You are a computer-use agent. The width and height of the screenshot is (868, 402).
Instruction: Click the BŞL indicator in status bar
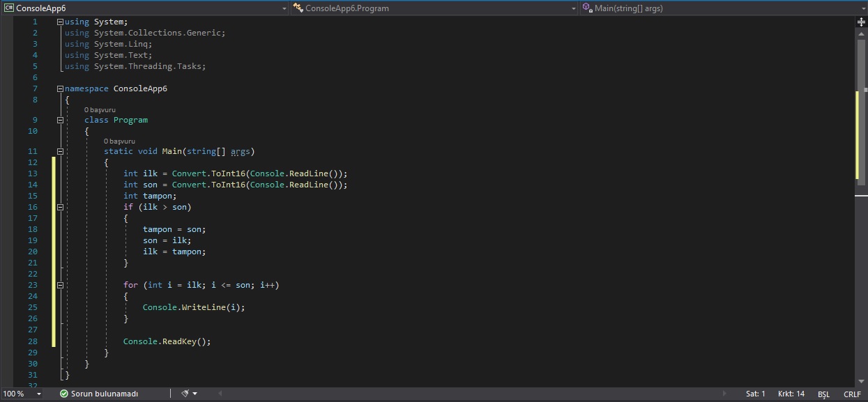[x=823, y=394]
